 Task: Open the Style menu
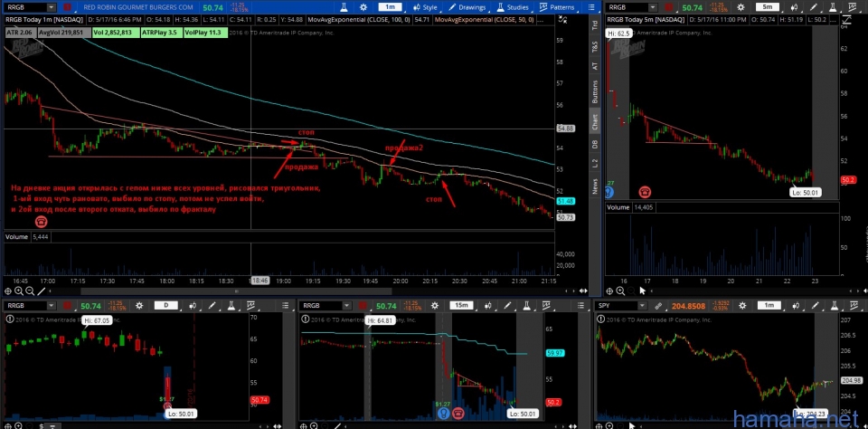pos(425,7)
